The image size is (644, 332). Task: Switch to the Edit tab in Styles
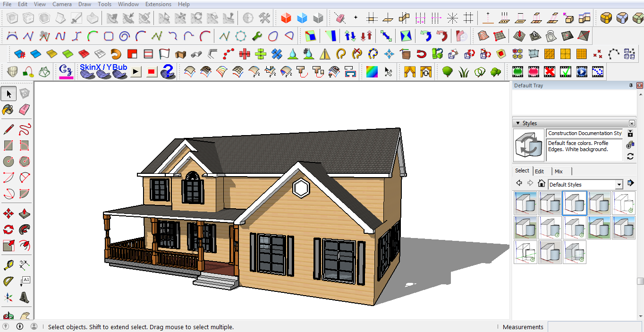pos(540,171)
